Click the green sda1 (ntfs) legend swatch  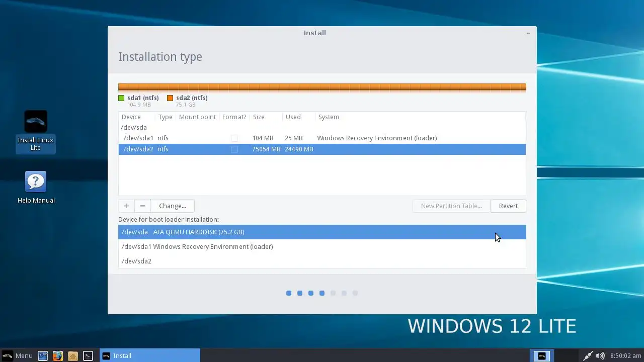coord(121,98)
